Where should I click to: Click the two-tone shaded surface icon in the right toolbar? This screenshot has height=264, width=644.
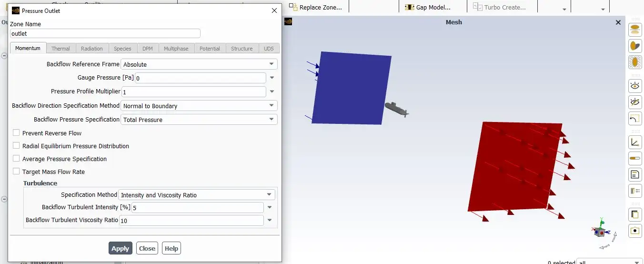pyautogui.click(x=635, y=46)
